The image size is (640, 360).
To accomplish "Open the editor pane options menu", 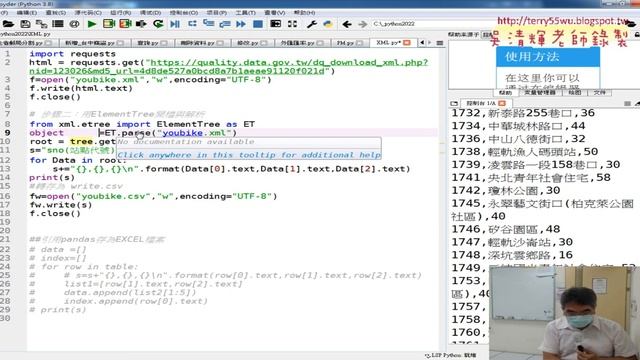I will pos(440,42).
